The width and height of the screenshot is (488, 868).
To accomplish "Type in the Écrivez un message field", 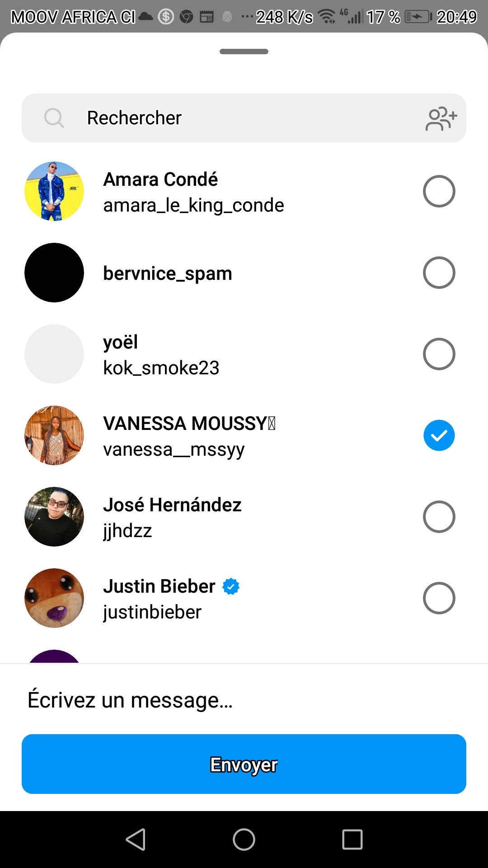I will coord(244,700).
